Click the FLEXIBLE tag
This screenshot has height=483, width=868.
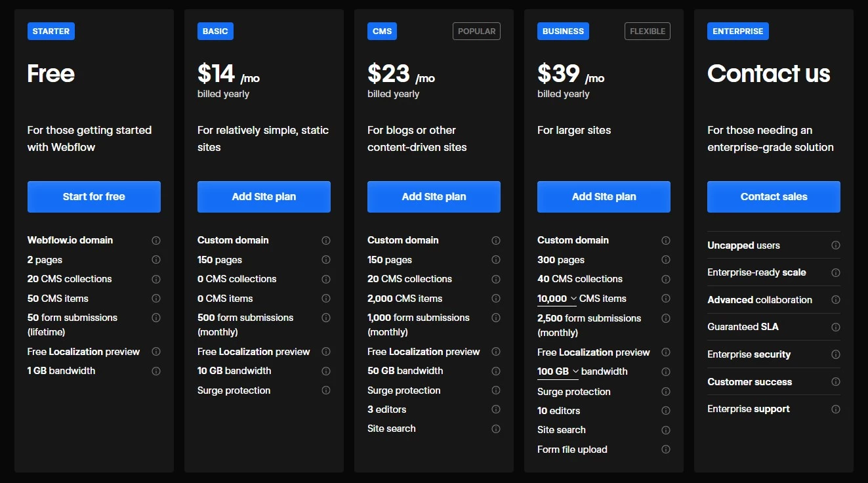pos(648,31)
